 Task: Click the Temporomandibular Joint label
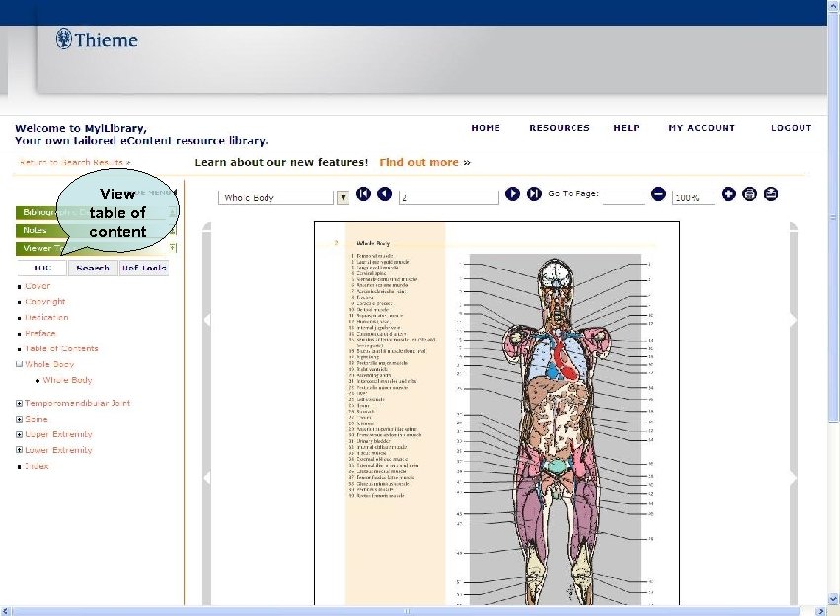77,403
